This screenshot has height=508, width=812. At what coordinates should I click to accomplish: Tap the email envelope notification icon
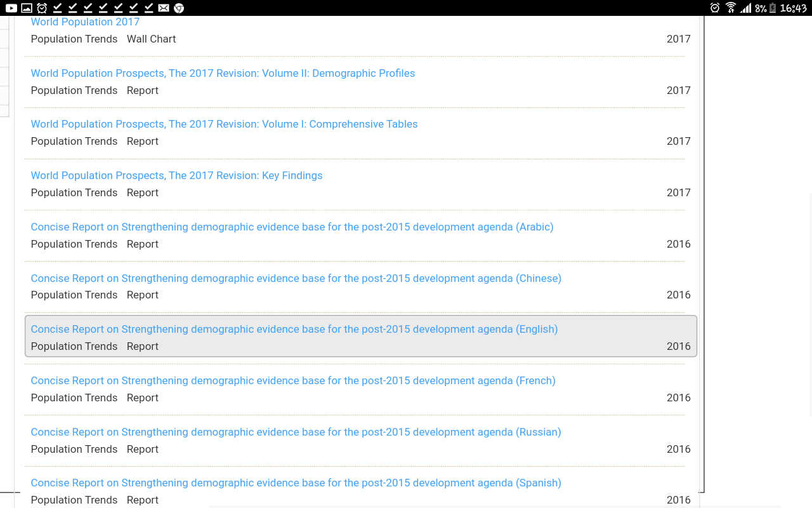(164, 8)
